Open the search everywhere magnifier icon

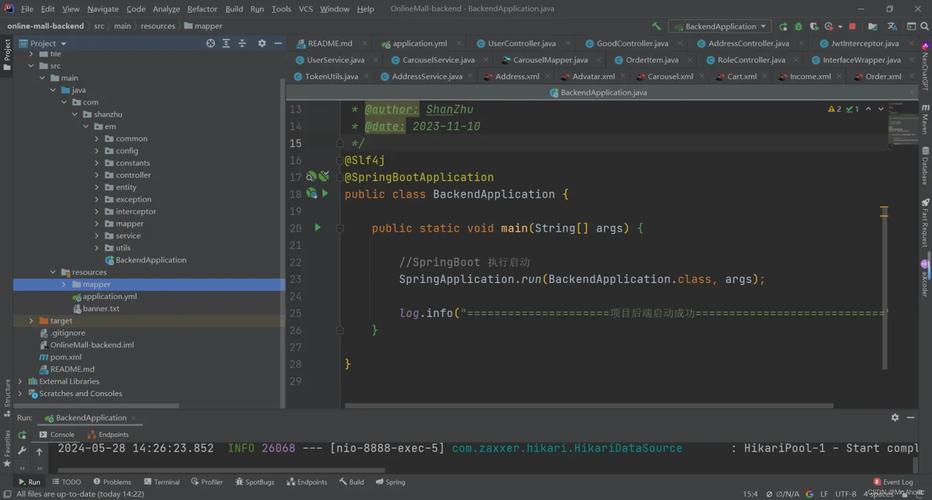pos(925,26)
